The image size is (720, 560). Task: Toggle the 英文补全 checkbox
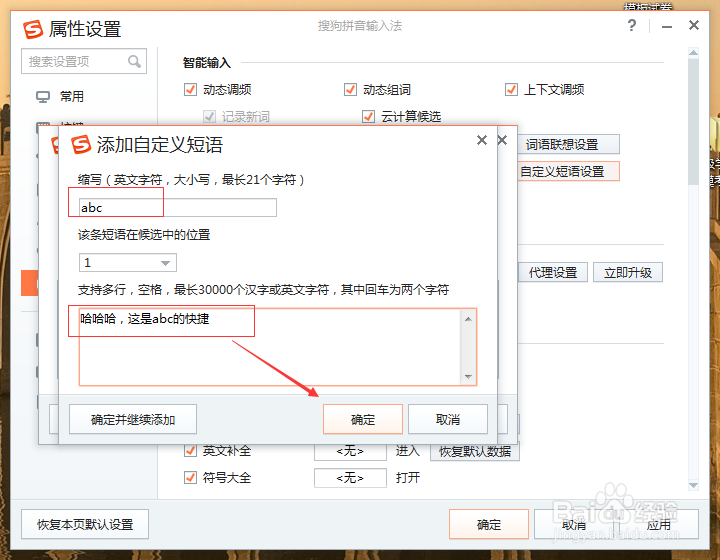(x=190, y=451)
